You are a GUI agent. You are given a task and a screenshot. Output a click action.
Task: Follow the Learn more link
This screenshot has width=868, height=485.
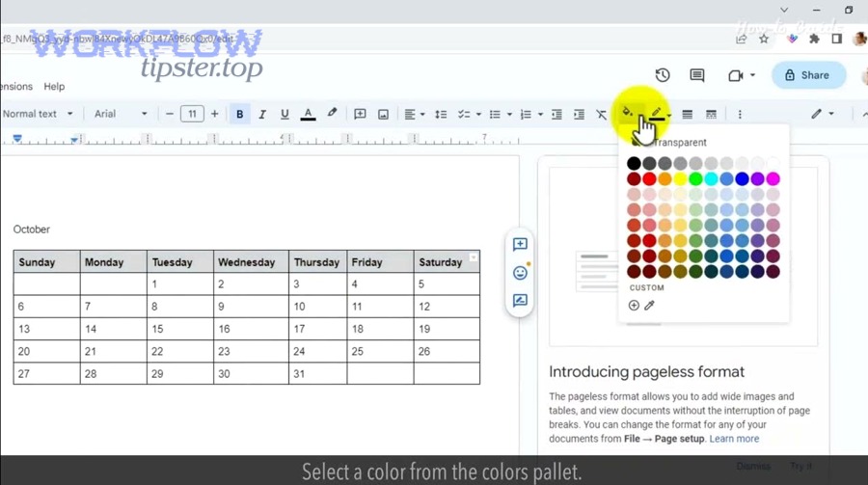point(734,439)
